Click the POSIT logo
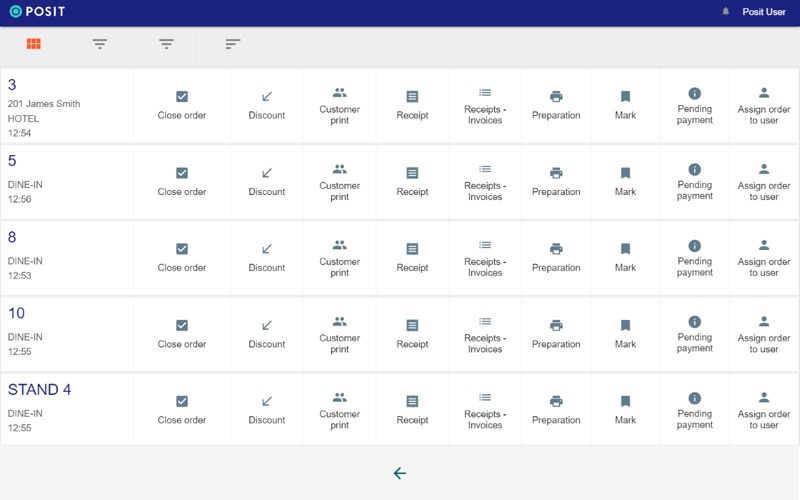Image resolution: width=800 pixels, height=500 pixels. point(37,11)
